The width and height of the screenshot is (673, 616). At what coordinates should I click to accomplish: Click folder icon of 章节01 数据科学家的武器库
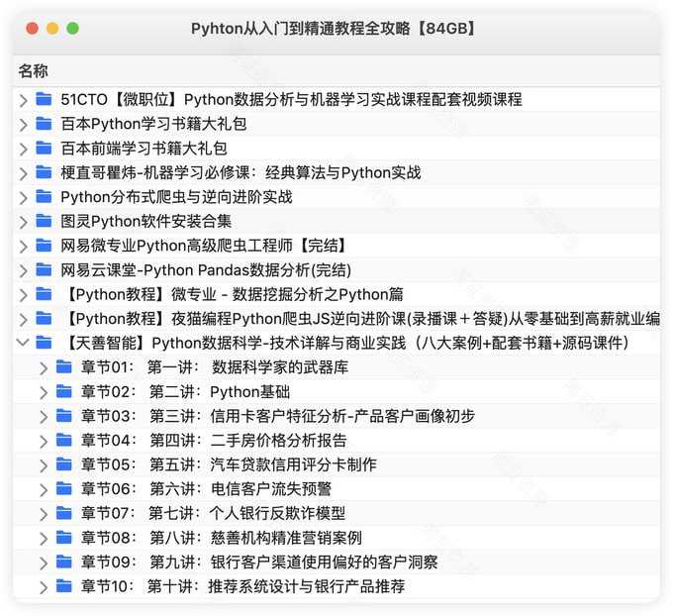point(64,367)
